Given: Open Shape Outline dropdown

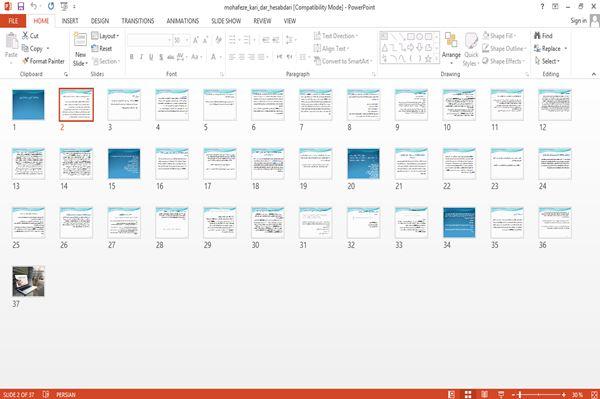Looking at the screenshot, I should pyautogui.click(x=504, y=48).
